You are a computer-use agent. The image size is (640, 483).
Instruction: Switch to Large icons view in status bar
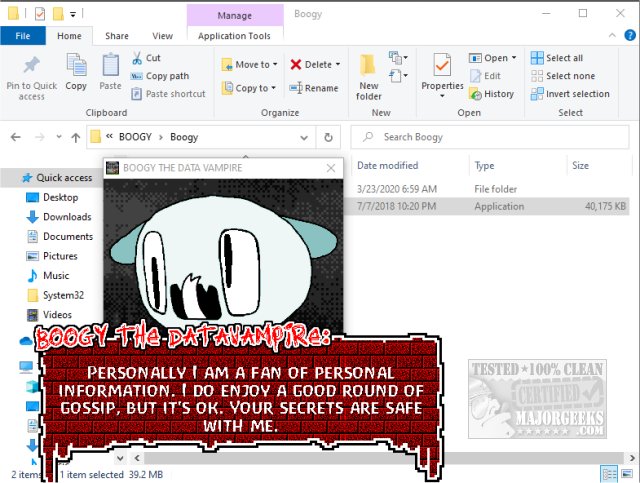627,474
